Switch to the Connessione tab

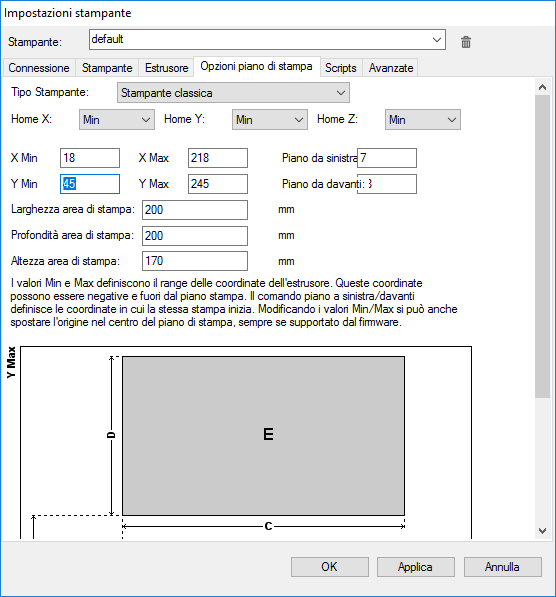39,68
